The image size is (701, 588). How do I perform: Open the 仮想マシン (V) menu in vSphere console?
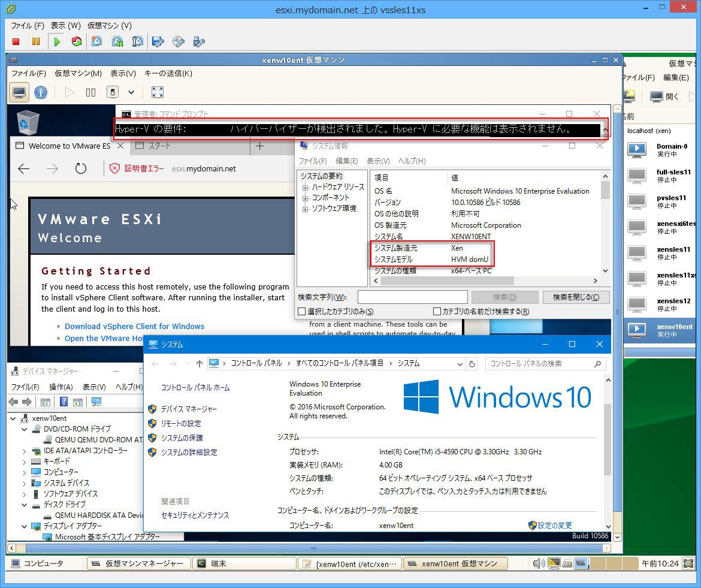(110, 26)
